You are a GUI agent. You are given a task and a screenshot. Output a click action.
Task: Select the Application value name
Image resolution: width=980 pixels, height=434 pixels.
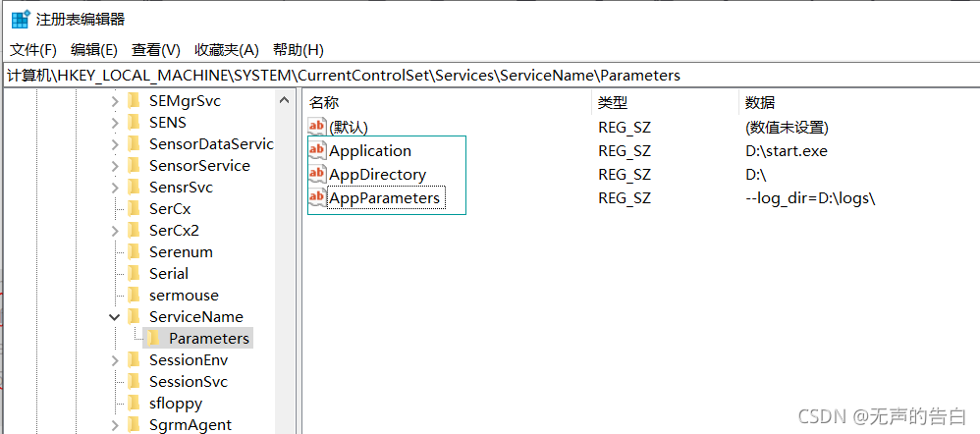[x=370, y=150]
